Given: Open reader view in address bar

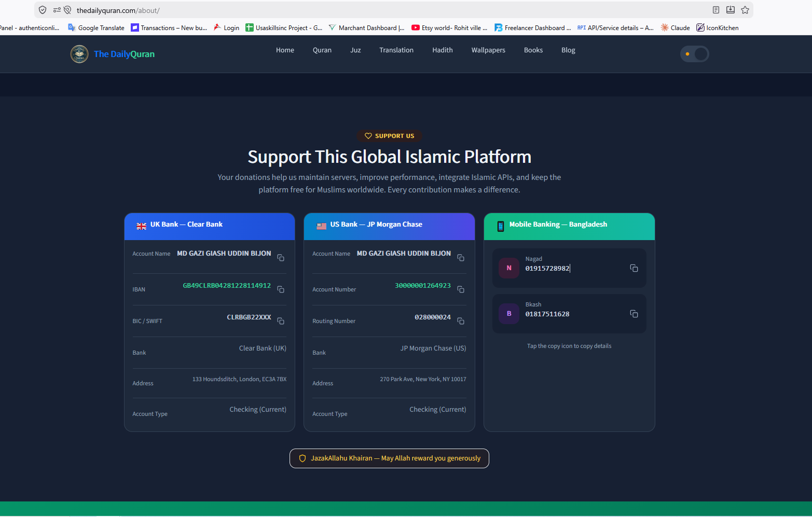Looking at the screenshot, I should click(x=716, y=10).
